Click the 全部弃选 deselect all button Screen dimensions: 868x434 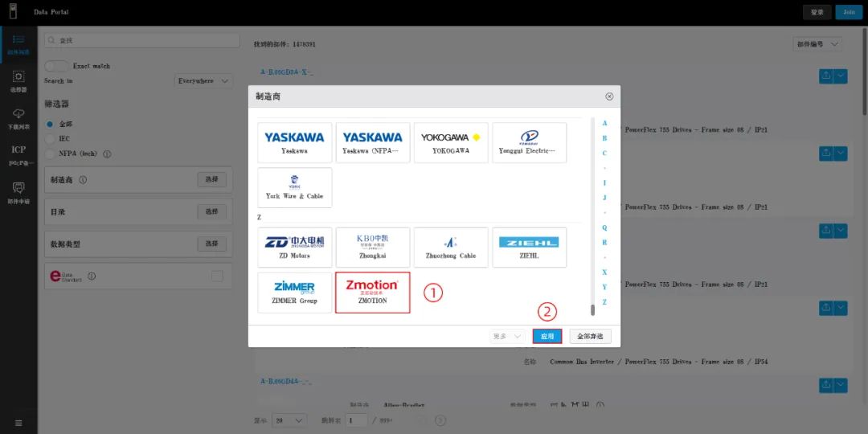tap(590, 336)
